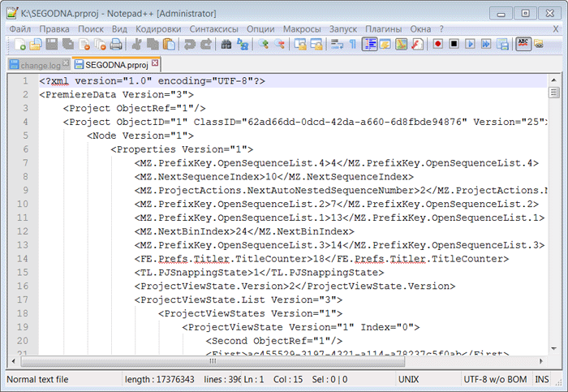This screenshot has width=568, height=392.
Task: Click the Redo arrow icon
Action: point(206,44)
